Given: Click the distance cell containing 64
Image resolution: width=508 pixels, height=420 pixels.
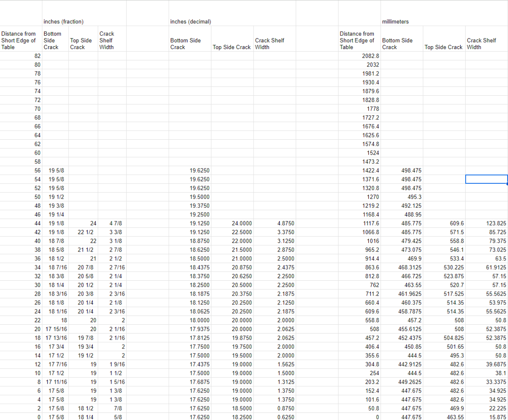Looking at the screenshot, I should (x=21, y=135).
